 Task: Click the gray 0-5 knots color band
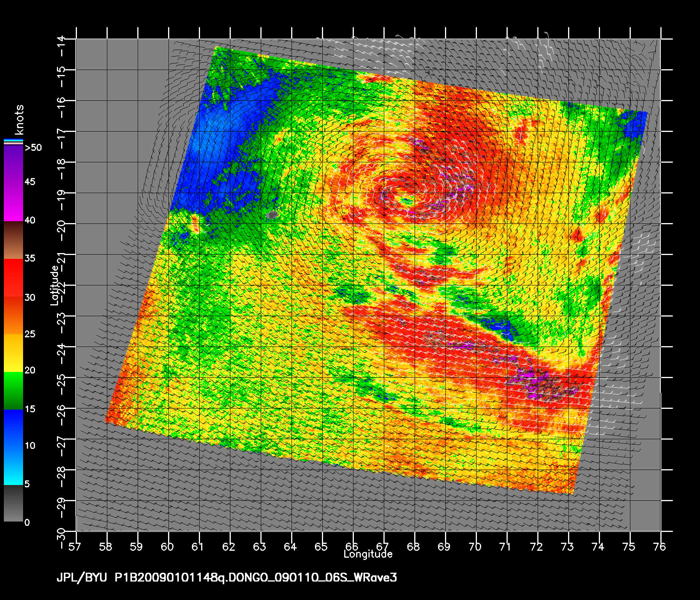[x=13, y=503]
